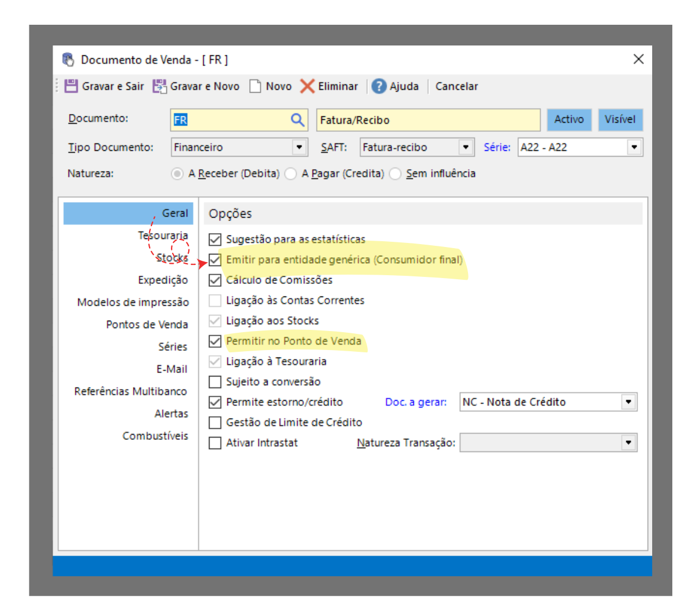
Task: Toggle Permitir no Ponto de Venda checkbox
Action: pos(215,341)
